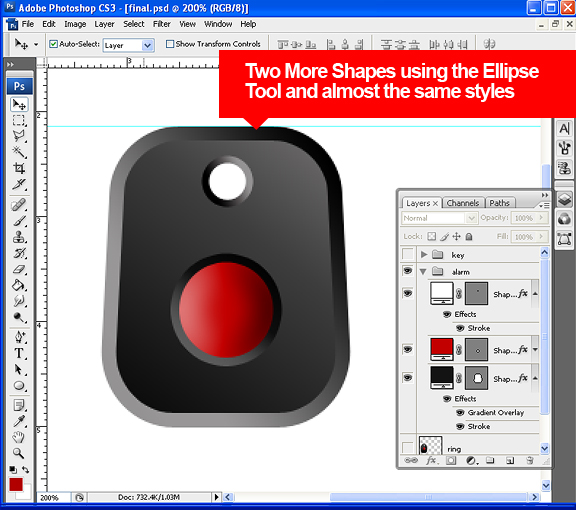Click the Delete layer trash icon
The width and height of the screenshot is (576, 510).
click(x=529, y=460)
